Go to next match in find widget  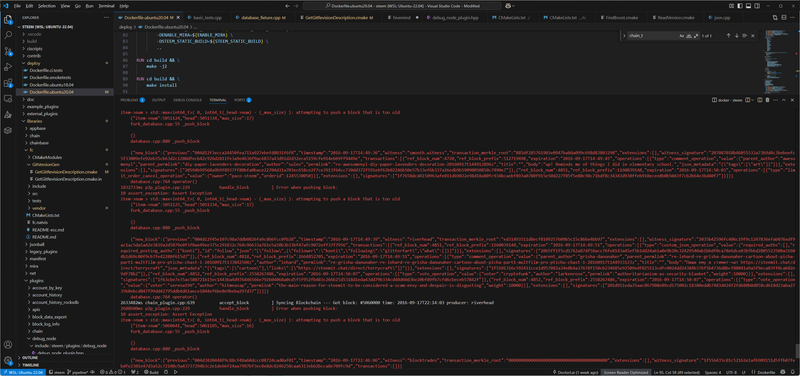pyautogui.click(x=737, y=36)
